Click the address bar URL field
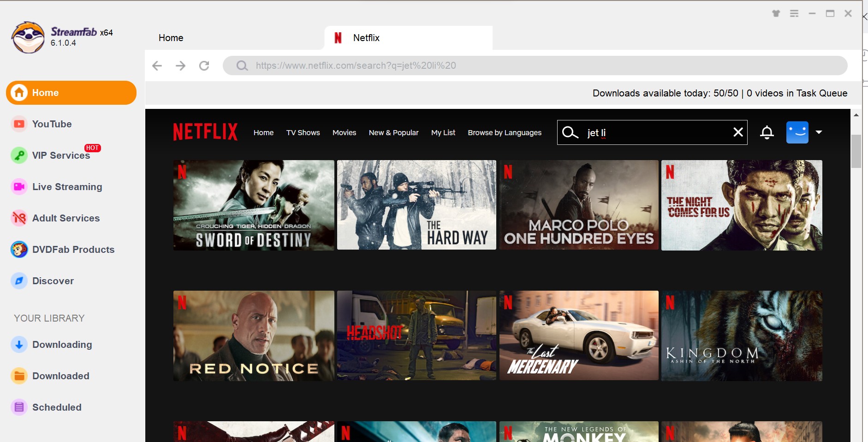This screenshot has height=442, width=868. click(535, 66)
